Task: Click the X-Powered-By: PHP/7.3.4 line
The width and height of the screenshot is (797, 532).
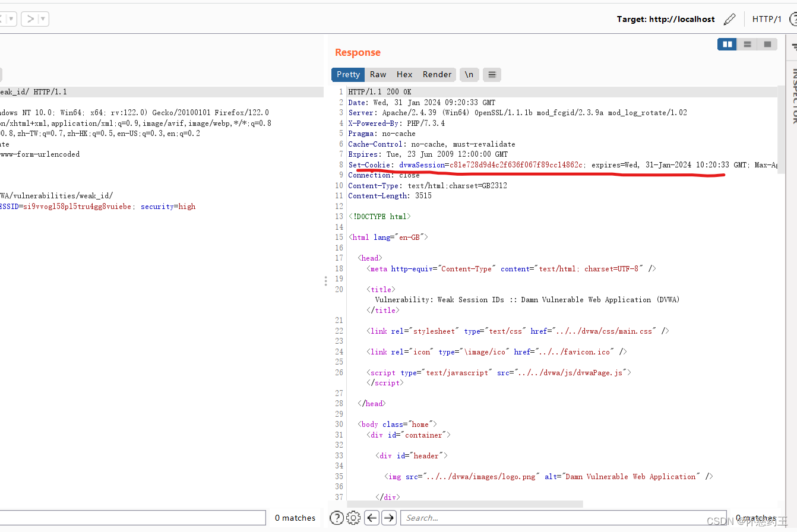Action: 396,123
